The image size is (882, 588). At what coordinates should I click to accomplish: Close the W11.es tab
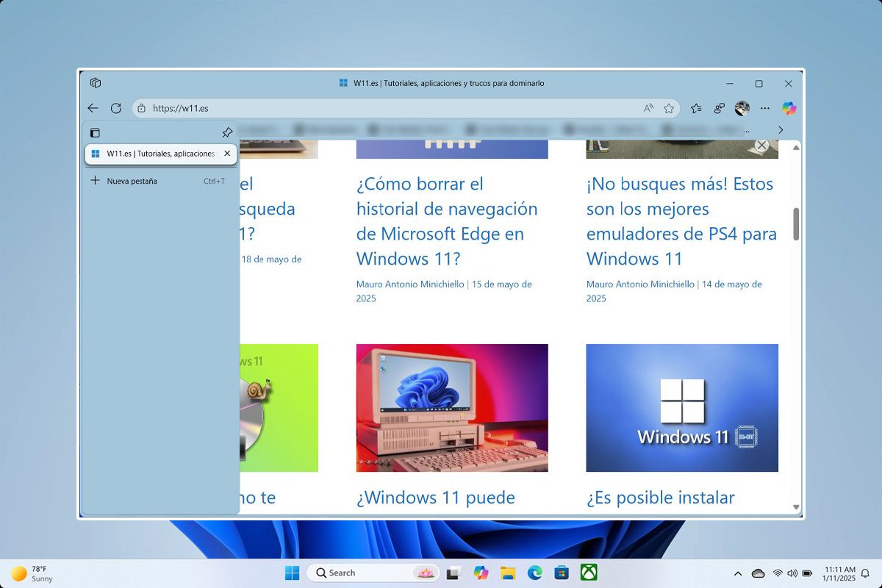tap(227, 154)
